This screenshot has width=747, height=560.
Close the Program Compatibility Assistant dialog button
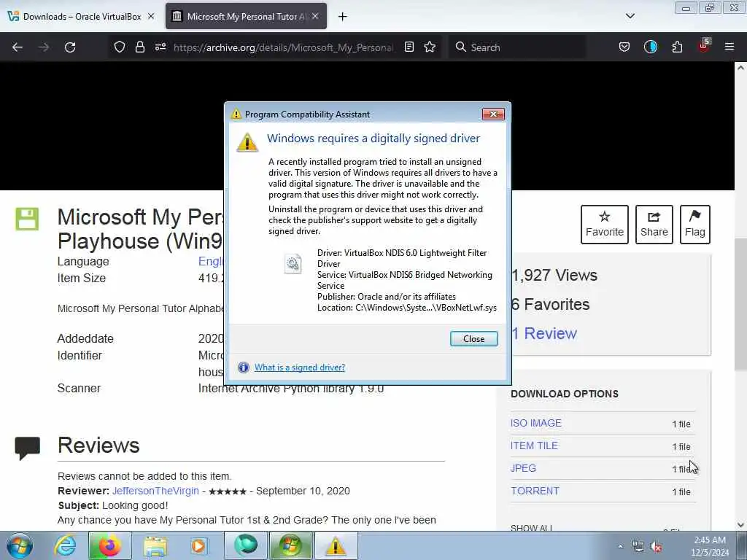click(473, 338)
